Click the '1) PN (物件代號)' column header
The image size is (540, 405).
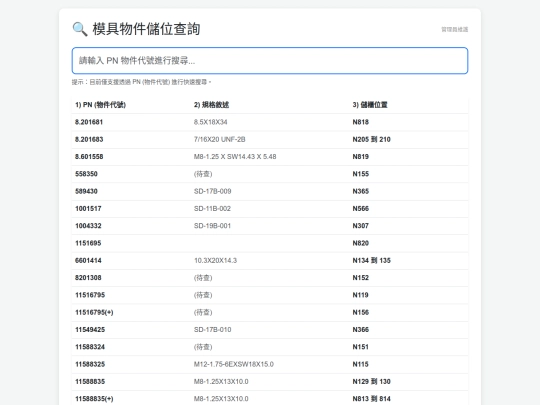point(101,105)
